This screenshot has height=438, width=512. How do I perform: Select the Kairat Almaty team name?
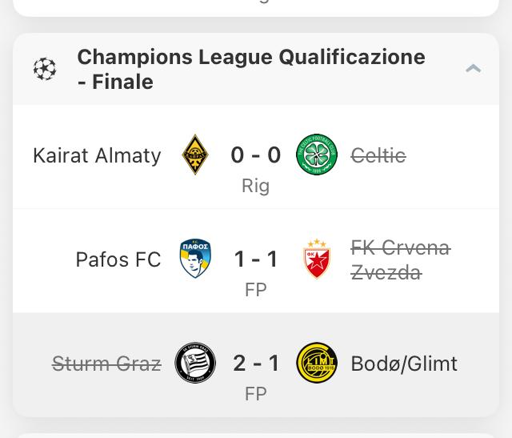97,156
